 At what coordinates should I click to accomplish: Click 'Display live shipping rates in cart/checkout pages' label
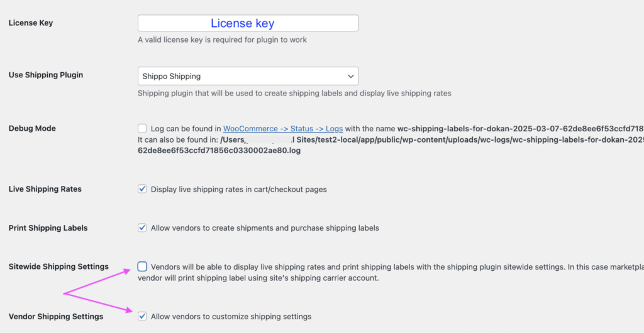point(238,189)
